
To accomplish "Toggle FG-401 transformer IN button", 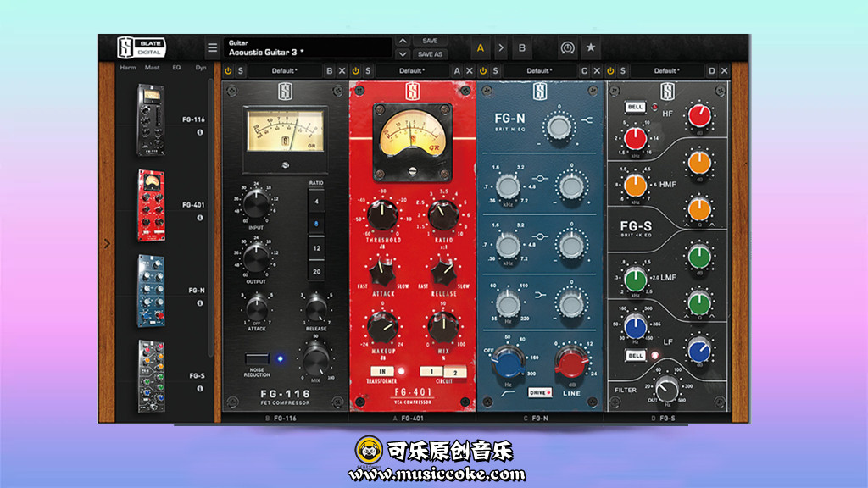I will (382, 371).
